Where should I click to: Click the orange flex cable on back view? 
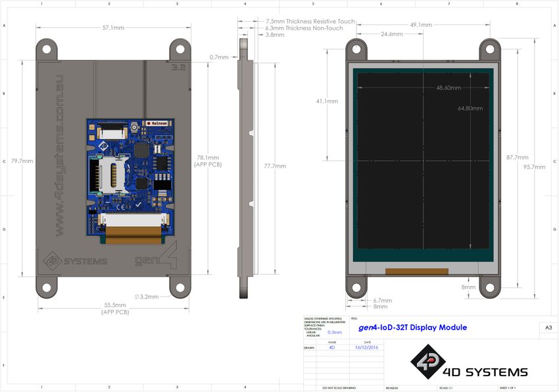pyautogui.click(x=133, y=235)
